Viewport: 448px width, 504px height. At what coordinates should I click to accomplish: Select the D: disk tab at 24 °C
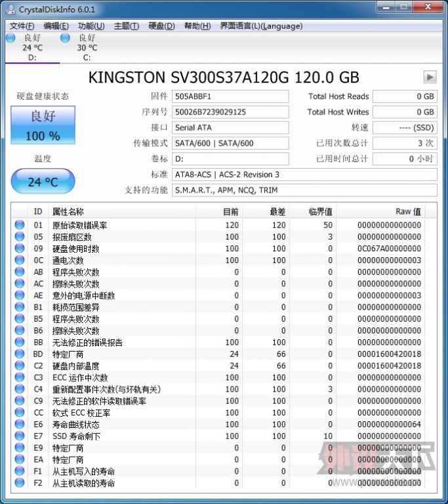pos(32,47)
